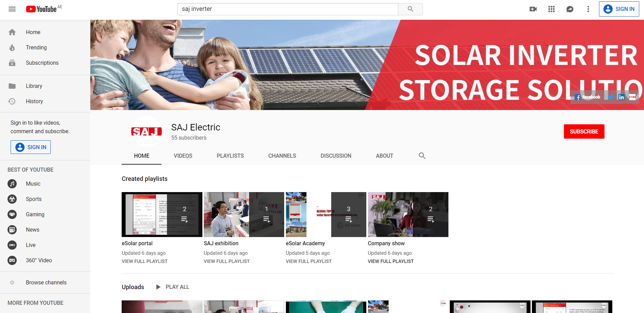
Task: Open the Facebook link on banner
Action: point(587,97)
